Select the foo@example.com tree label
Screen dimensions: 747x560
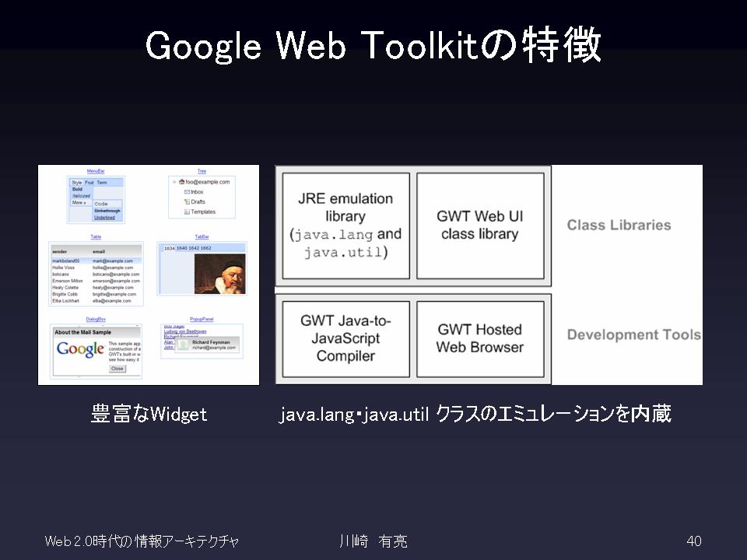[207, 182]
